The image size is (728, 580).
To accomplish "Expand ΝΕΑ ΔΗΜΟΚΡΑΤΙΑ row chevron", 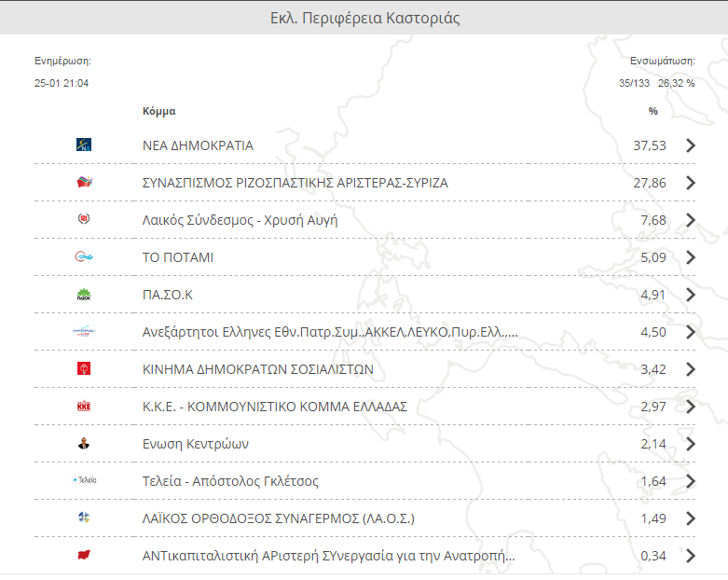I will click(691, 145).
